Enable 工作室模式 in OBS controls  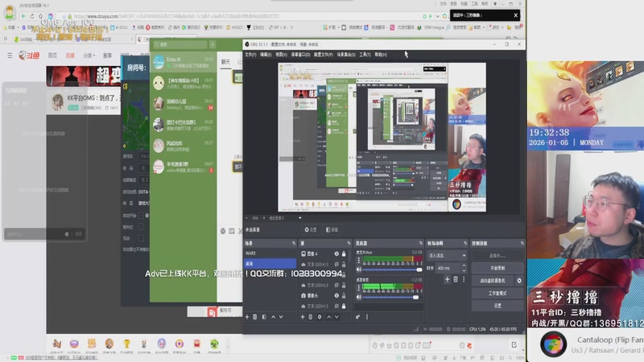[x=497, y=293]
